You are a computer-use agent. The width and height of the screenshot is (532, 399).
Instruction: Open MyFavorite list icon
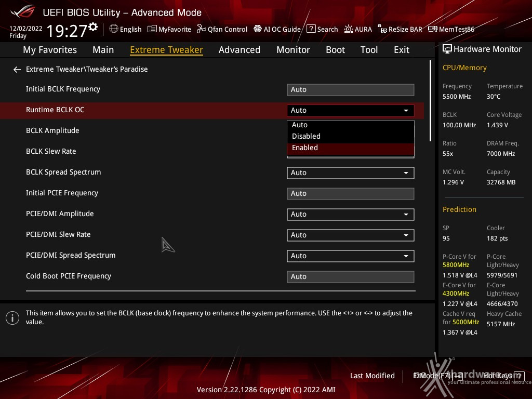(x=152, y=29)
